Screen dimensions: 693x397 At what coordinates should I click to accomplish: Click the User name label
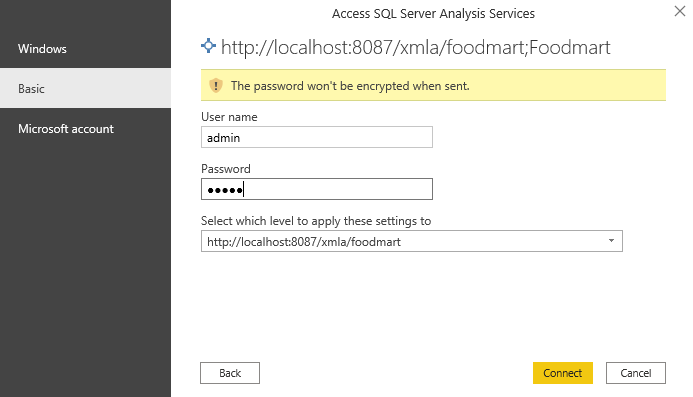click(x=229, y=117)
